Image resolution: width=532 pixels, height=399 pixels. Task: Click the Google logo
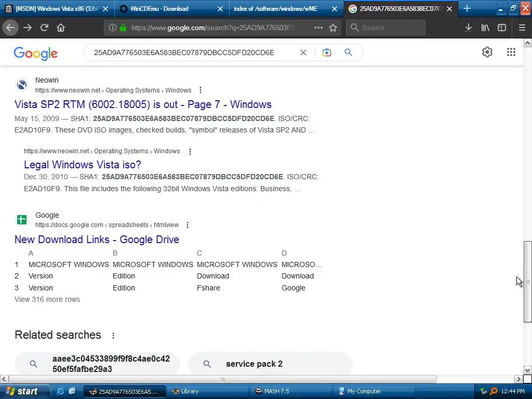pos(36,54)
